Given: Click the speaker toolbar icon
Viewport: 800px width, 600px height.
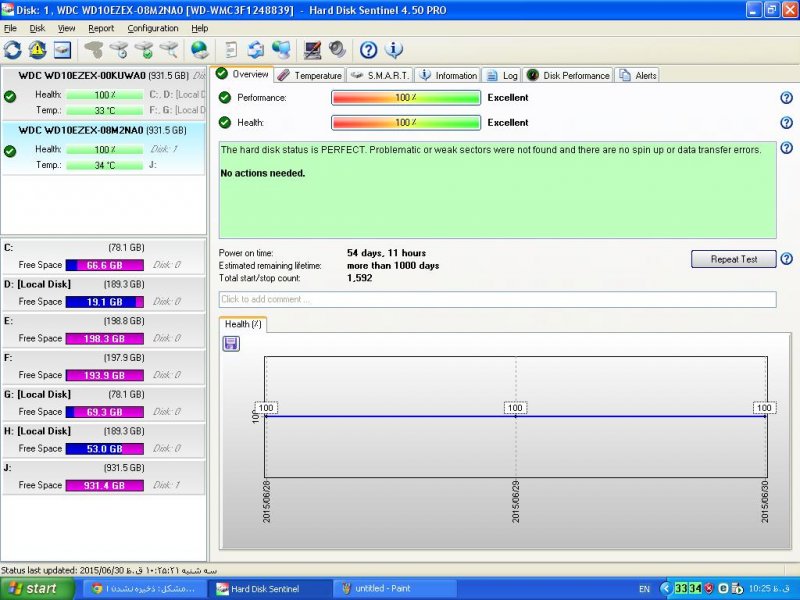Looking at the screenshot, I should point(337,50).
